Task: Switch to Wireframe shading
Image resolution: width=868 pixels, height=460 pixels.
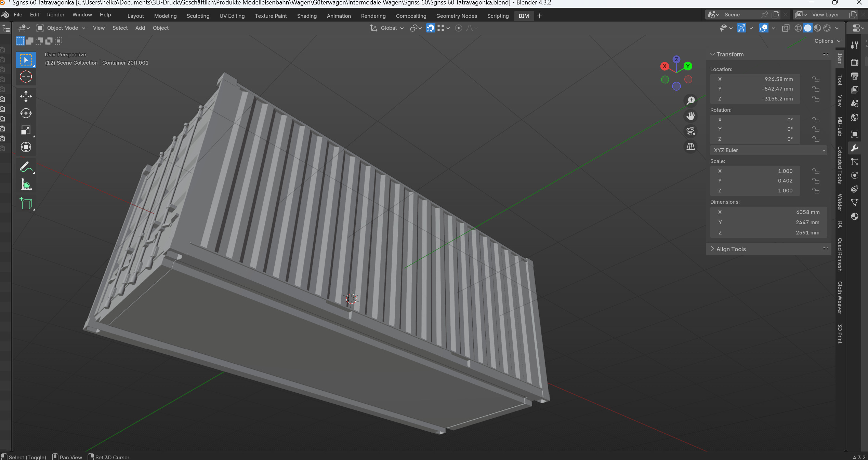Action: pos(798,28)
